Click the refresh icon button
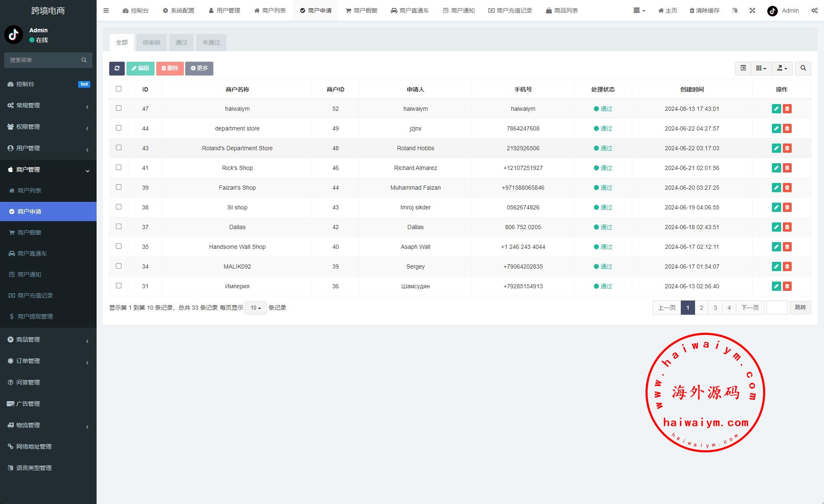 point(117,68)
